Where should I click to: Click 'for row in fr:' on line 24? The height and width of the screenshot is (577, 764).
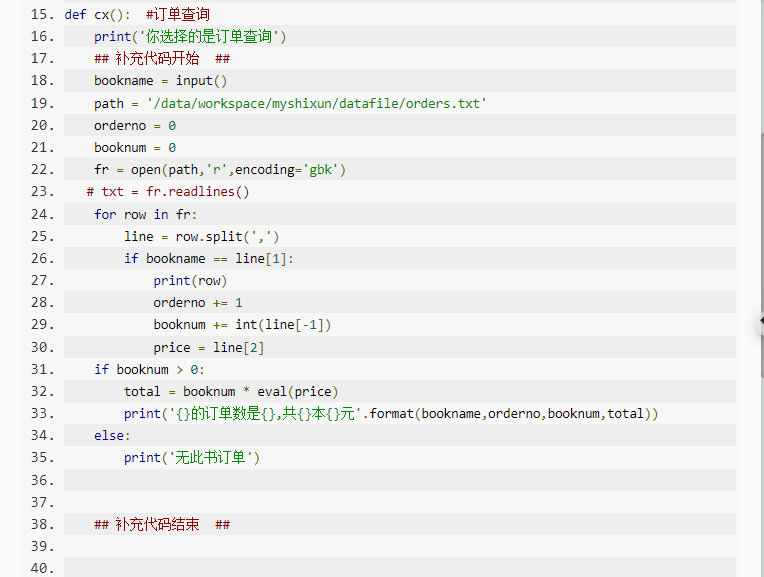pos(145,214)
